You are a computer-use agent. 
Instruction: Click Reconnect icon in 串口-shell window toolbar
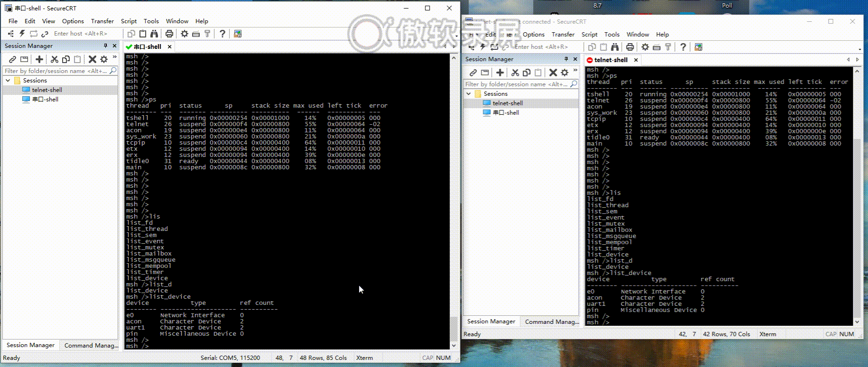coord(33,34)
